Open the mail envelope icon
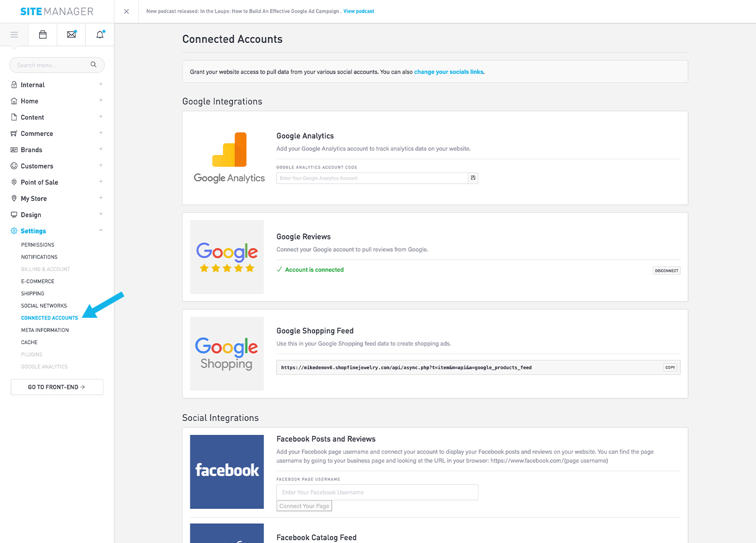This screenshot has height=543, width=756. 71,35
